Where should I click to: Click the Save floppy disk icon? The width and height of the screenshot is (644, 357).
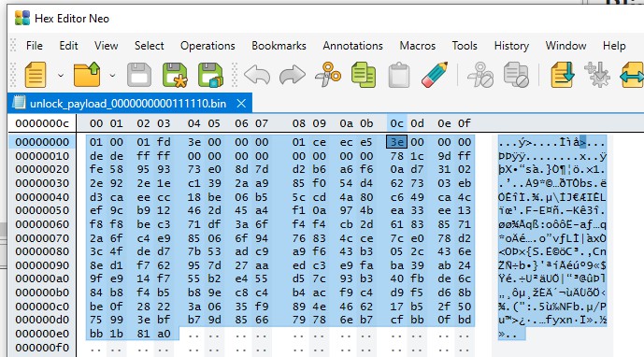click(139, 75)
